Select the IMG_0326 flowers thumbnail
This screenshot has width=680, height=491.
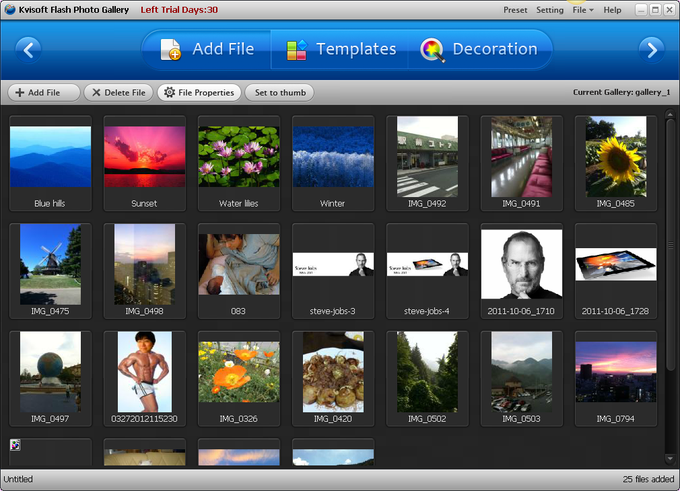[239, 379]
